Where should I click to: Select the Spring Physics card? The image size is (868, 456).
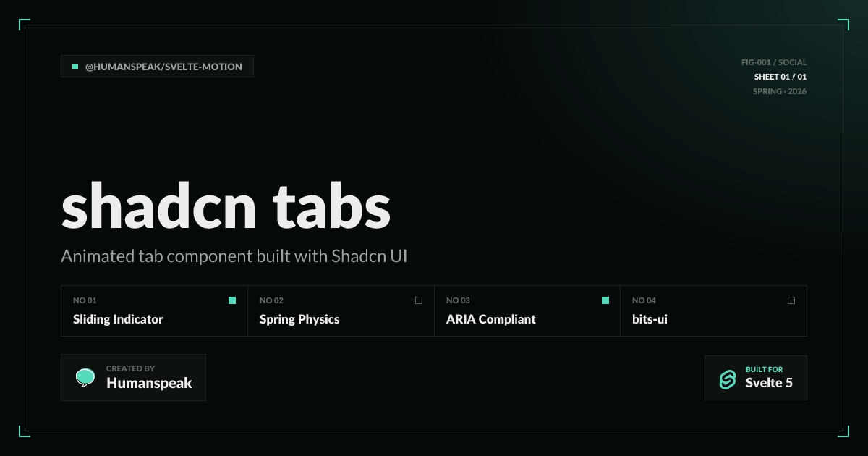pyautogui.click(x=341, y=311)
